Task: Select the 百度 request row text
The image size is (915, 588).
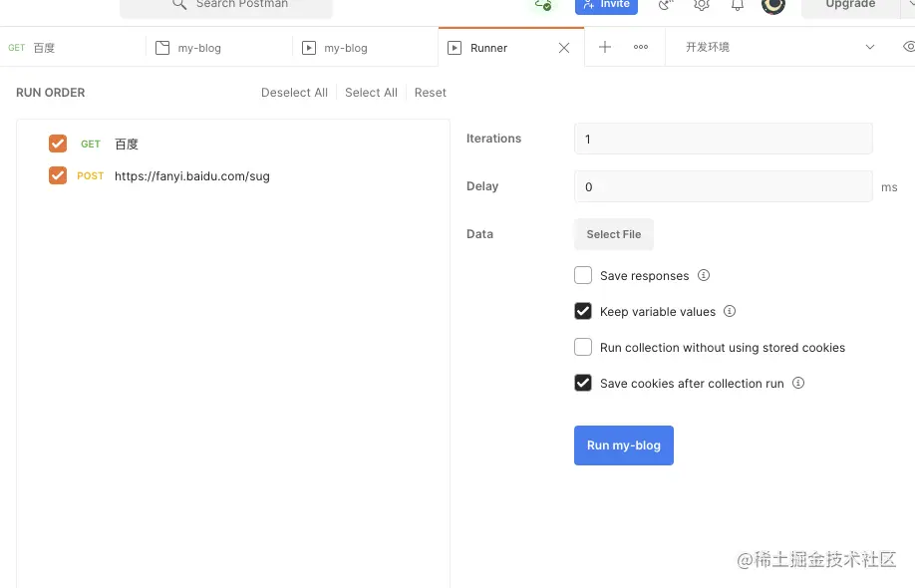Action: (126, 145)
